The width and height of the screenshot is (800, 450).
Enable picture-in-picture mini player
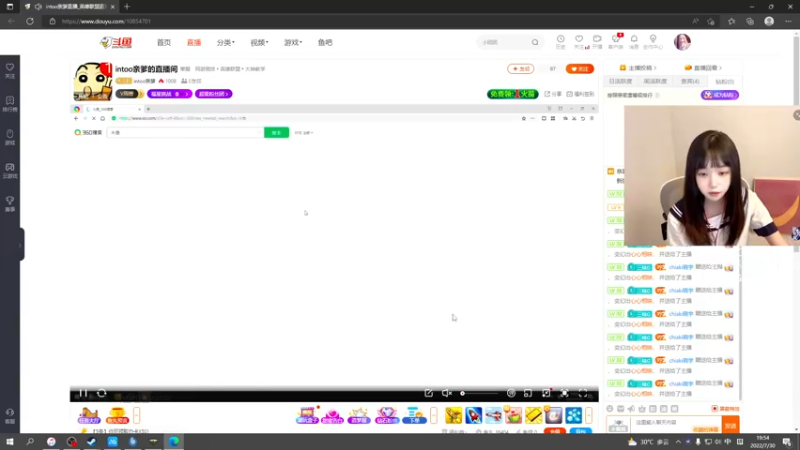coord(528,393)
